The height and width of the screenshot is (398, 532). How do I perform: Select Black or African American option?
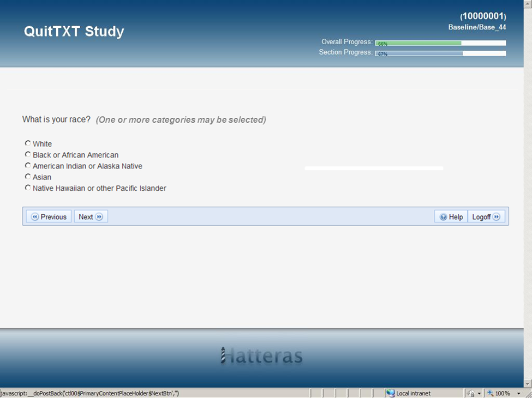[x=28, y=155]
